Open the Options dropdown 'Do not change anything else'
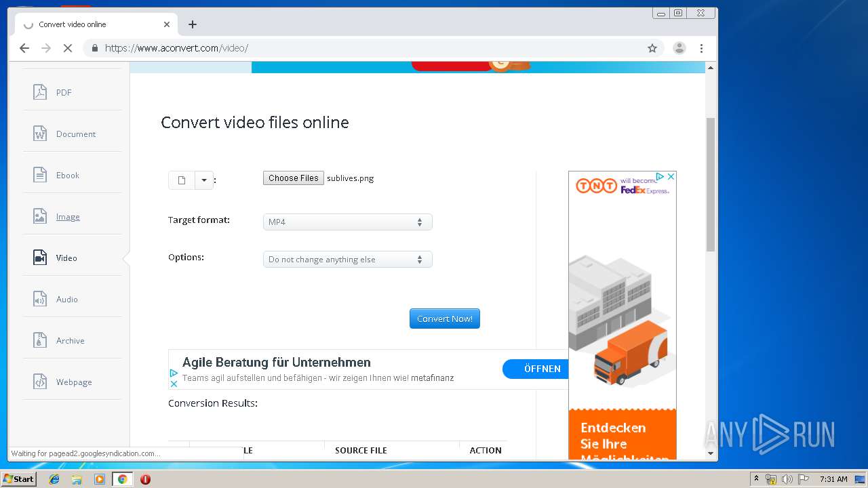This screenshot has height=488, width=868. 347,260
